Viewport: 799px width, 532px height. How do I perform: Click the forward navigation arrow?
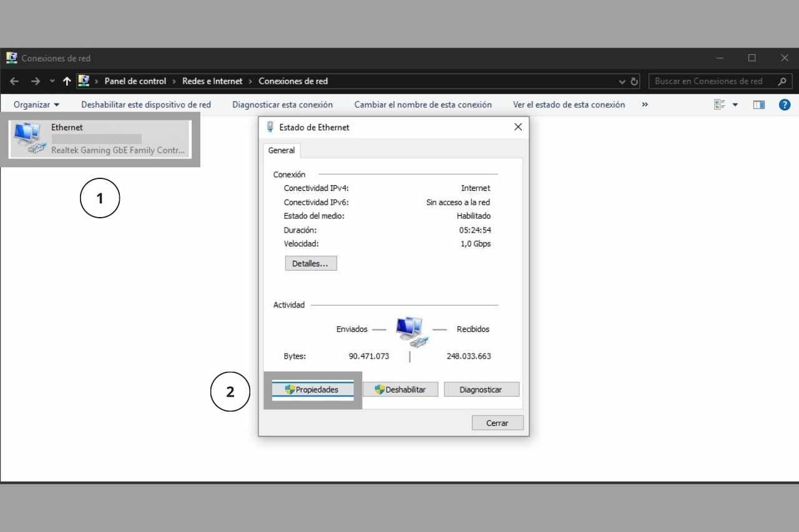click(35, 81)
